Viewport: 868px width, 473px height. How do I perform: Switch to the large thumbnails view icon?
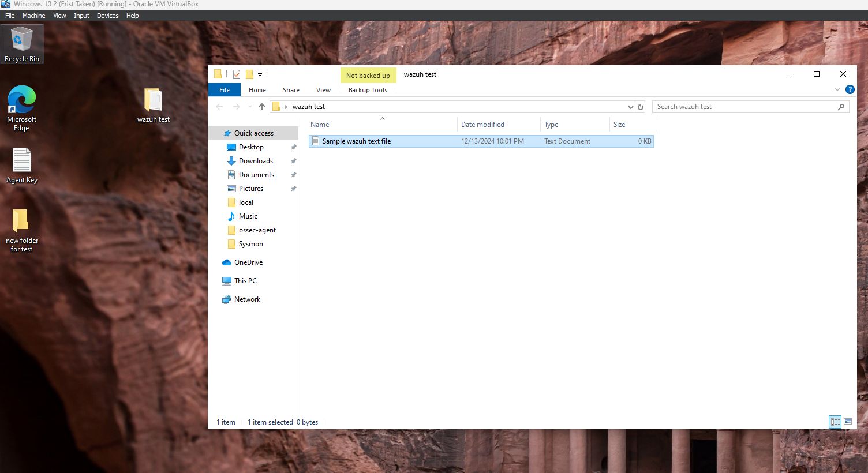point(847,422)
